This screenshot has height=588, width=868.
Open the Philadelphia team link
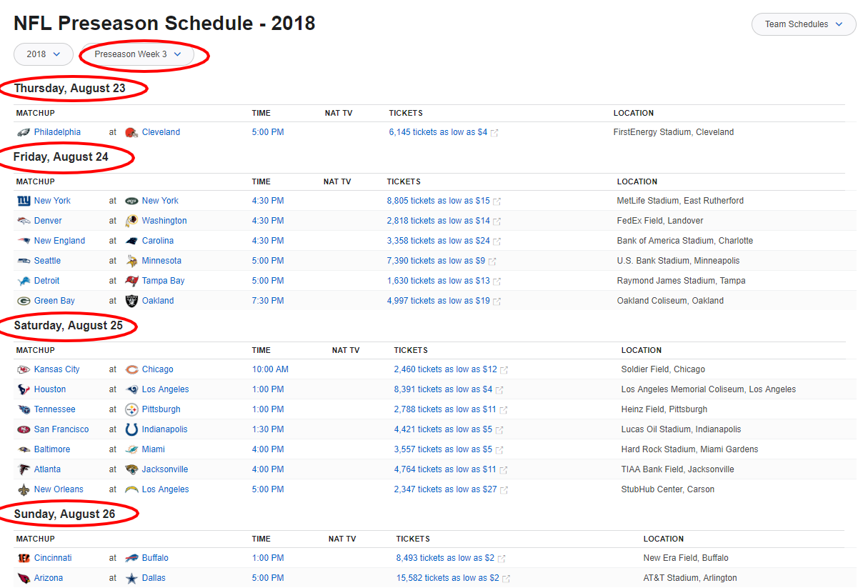pos(57,132)
